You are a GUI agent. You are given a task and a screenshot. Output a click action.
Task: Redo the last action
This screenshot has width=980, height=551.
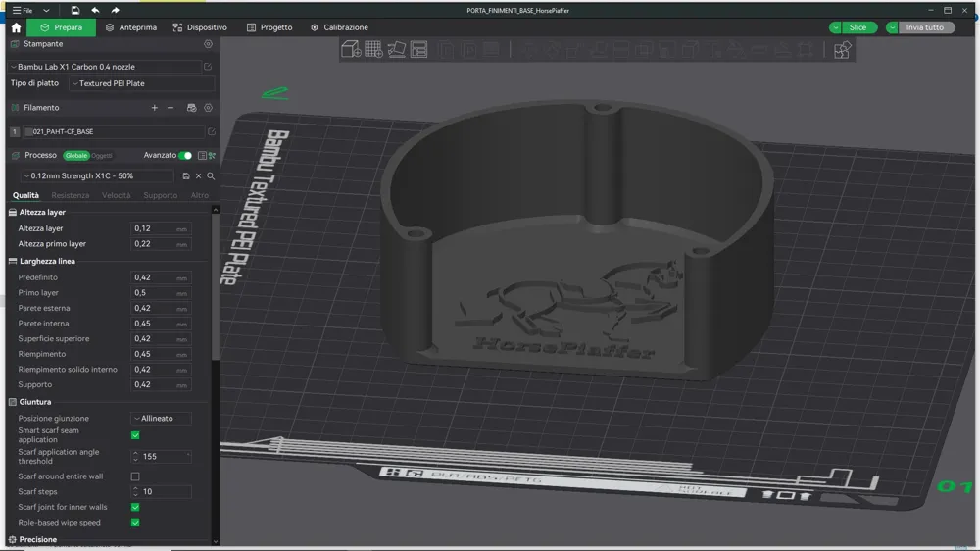[x=115, y=10]
